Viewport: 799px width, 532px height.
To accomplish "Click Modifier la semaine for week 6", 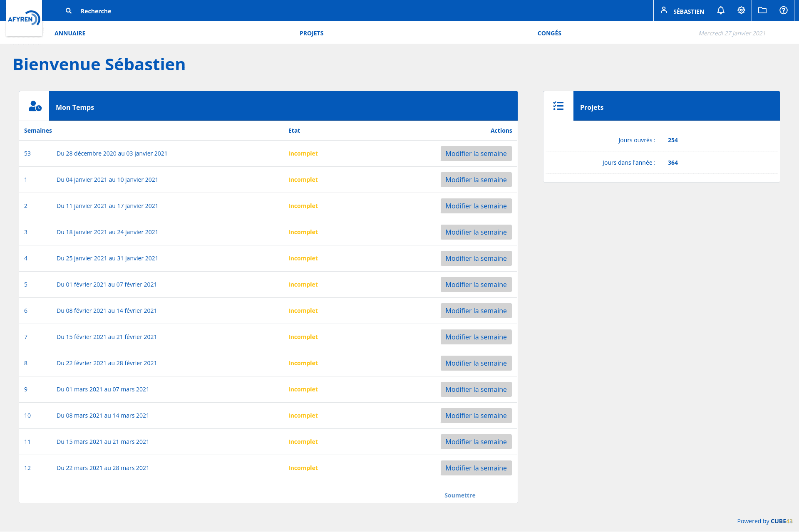I will tap(476, 311).
